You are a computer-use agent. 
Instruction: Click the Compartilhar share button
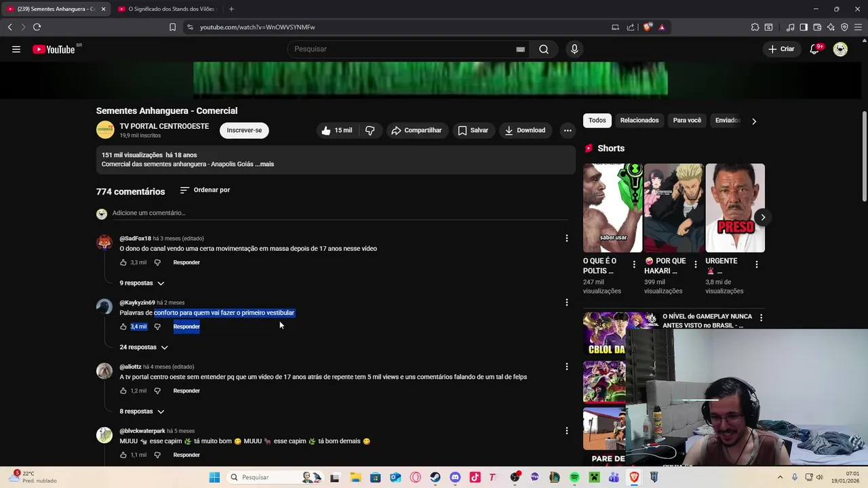(416, 130)
